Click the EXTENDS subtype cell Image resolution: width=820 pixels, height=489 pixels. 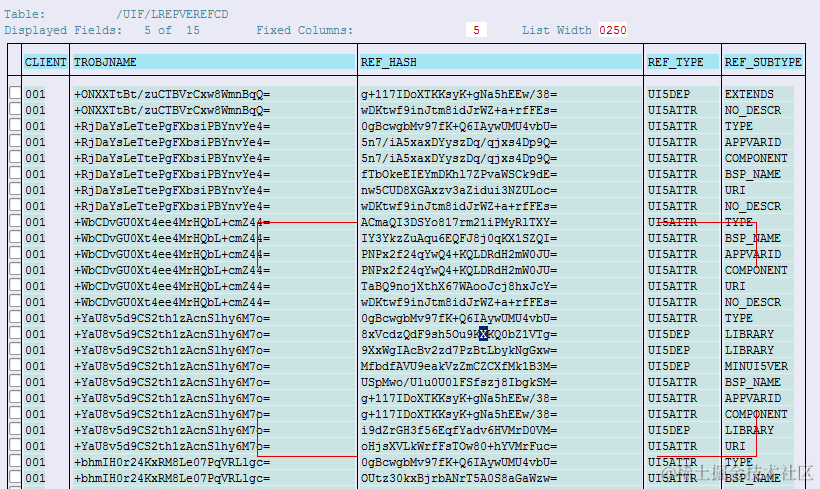point(749,94)
